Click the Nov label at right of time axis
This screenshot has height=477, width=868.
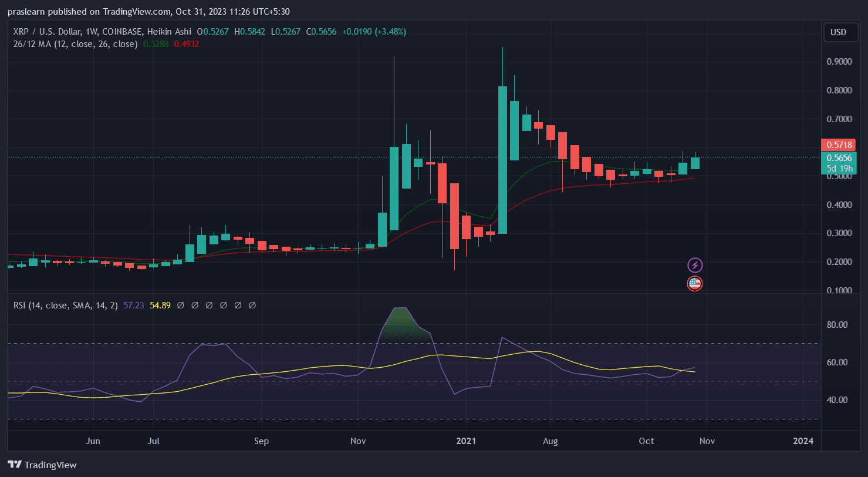coord(707,441)
